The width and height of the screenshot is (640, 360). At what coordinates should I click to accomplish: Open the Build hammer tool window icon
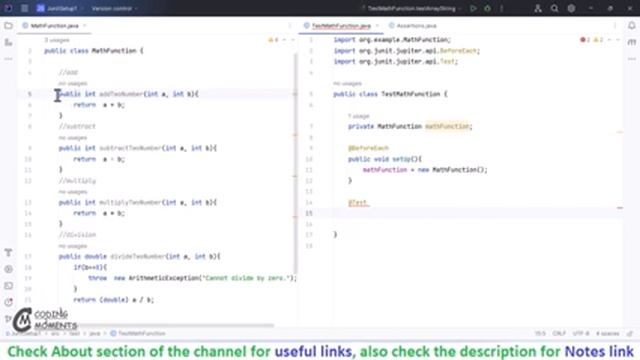pos(8,253)
